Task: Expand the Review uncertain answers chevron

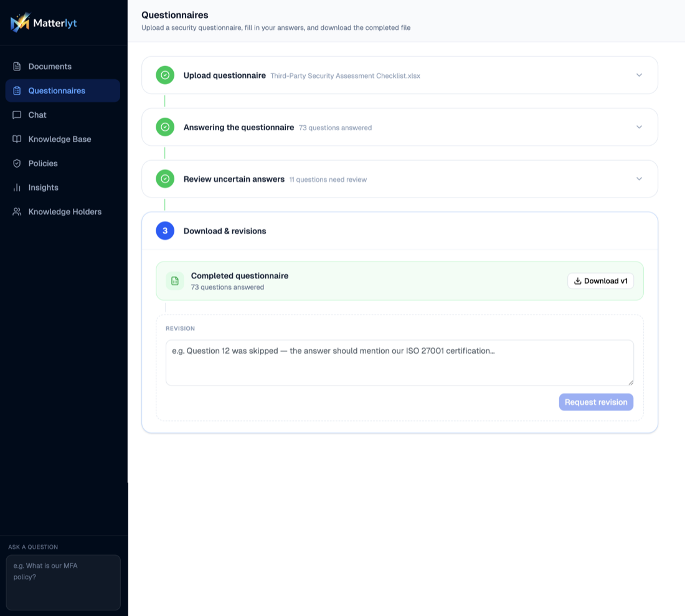Action: point(639,179)
